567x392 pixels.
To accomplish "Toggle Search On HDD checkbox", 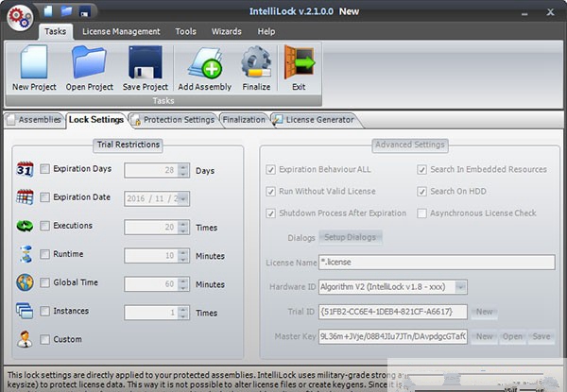I will (x=421, y=191).
